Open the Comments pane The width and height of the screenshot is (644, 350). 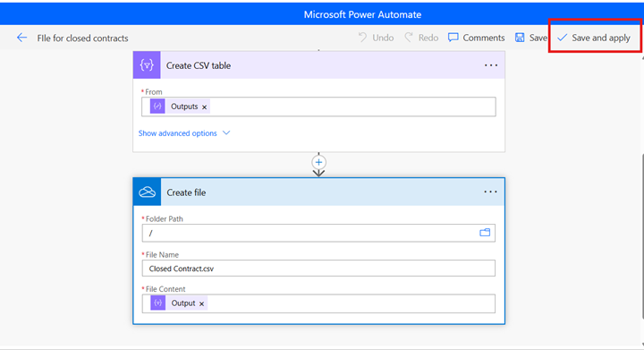pyautogui.click(x=477, y=38)
